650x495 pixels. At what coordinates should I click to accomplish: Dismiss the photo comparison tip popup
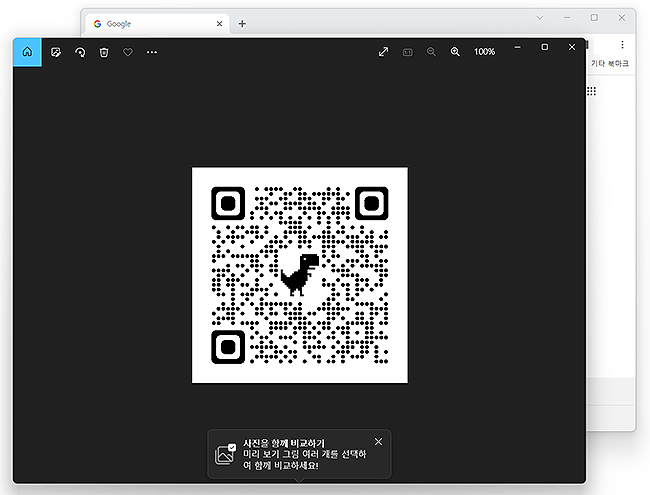click(378, 442)
